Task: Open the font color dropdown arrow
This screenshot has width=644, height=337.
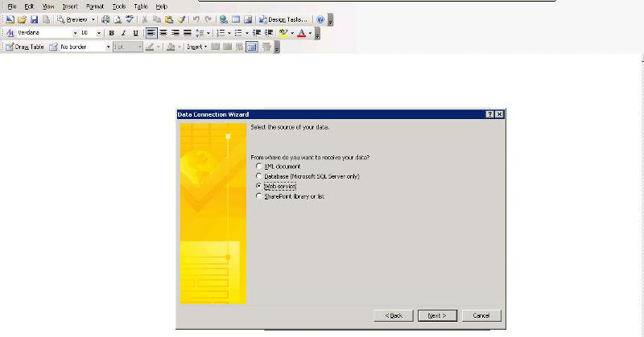Action: (310, 33)
